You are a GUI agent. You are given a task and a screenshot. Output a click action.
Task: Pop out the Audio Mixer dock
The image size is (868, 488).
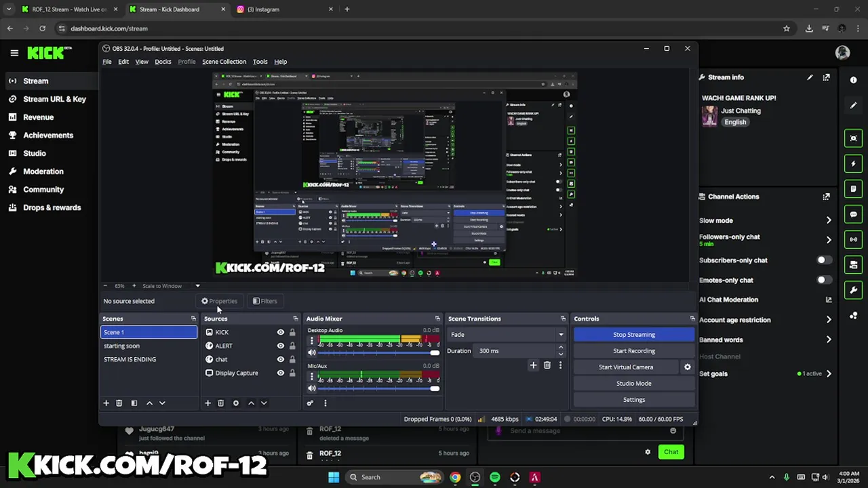(x=437, y=319)
